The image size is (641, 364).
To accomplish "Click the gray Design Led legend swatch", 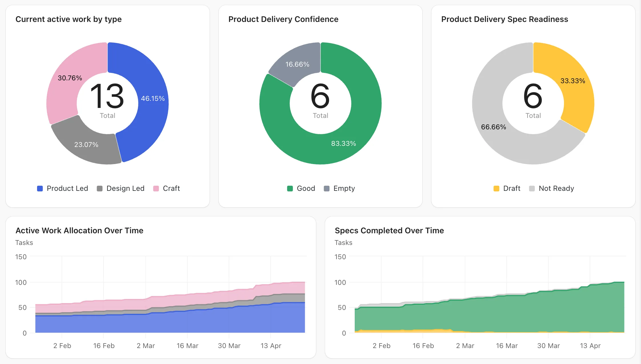I will point(100,189).
